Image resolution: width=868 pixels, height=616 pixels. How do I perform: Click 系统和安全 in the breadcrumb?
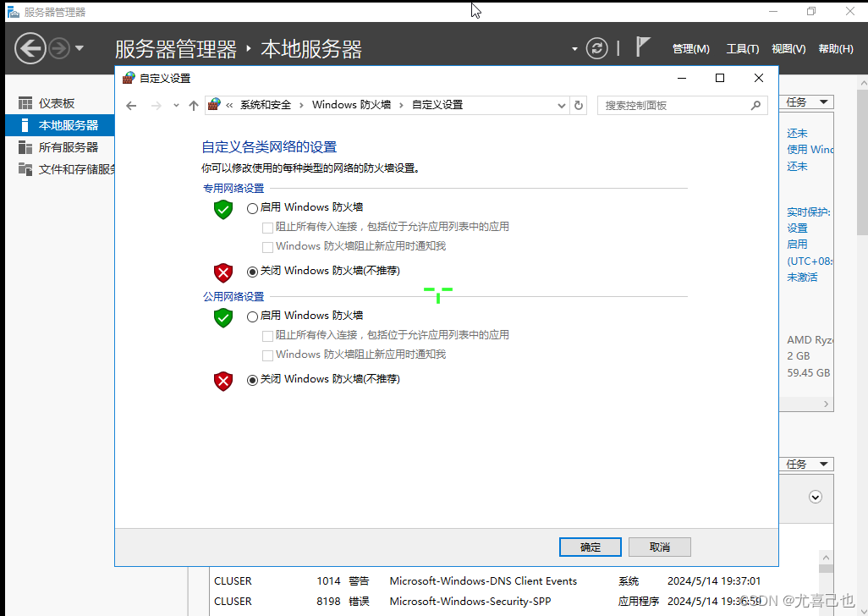(265, 105)
